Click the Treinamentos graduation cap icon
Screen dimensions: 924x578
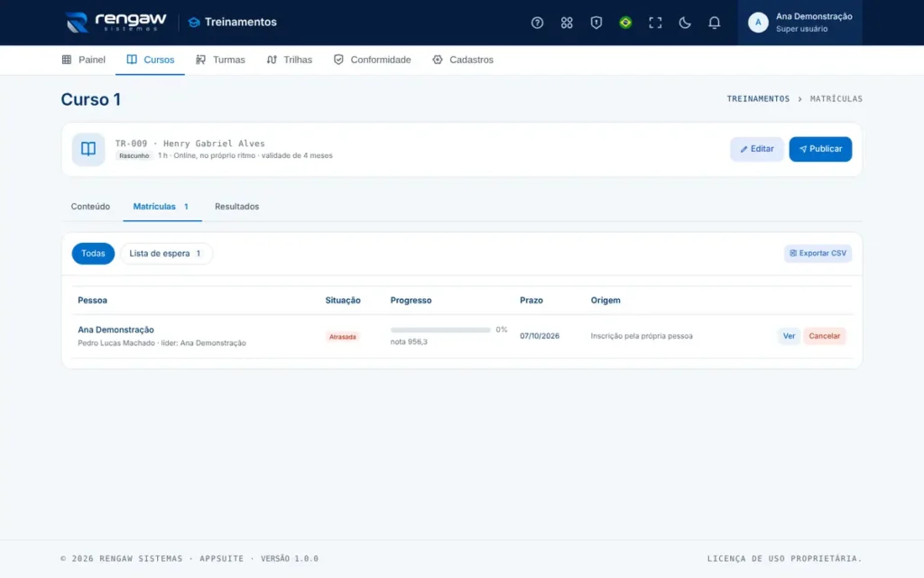point(194,23)
